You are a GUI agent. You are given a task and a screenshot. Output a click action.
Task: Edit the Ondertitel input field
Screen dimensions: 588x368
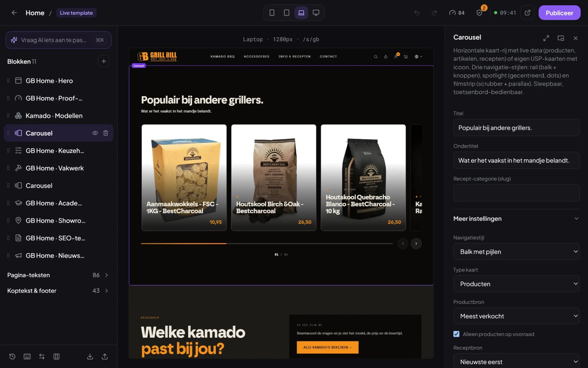click(x=516, y=160)
